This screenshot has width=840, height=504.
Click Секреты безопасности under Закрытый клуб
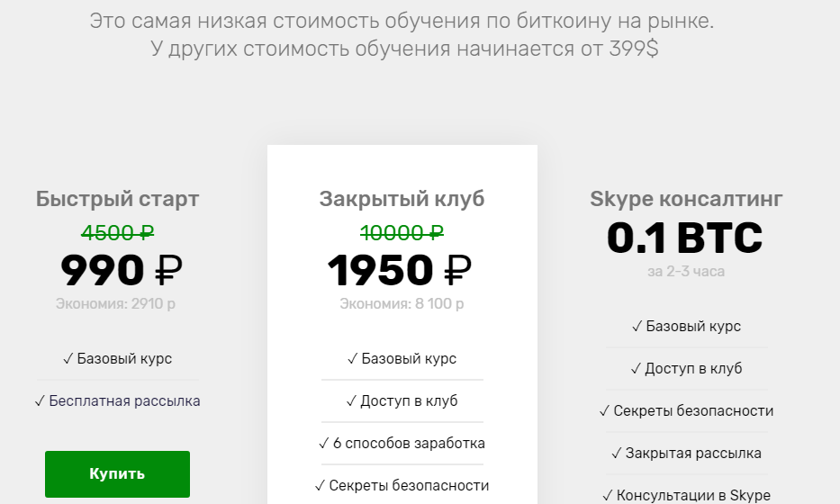[402, 485]
